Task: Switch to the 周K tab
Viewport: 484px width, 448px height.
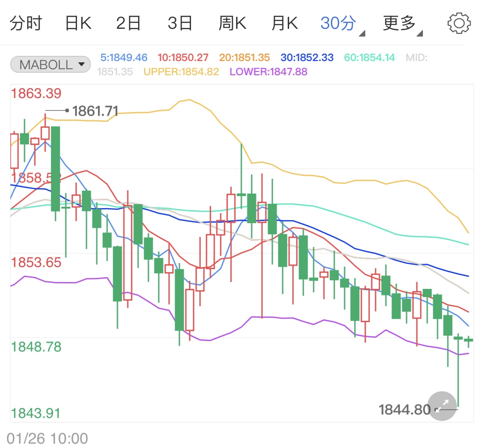Action: coord(232,23)
